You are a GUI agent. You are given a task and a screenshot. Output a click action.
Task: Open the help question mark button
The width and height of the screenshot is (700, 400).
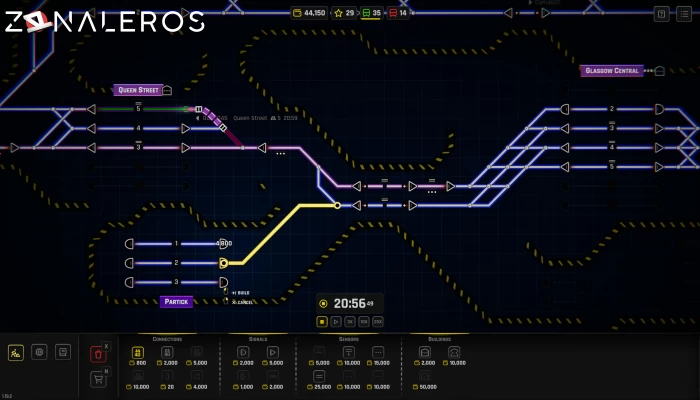coord(661,14)
